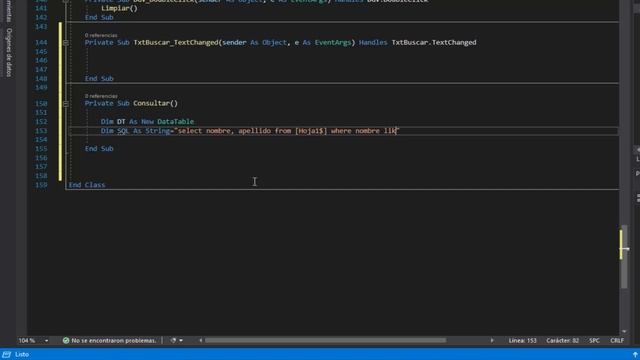Click line number 159
This screenshot has height=360, width=640.
pyautogui.click(x=41, y=185)
